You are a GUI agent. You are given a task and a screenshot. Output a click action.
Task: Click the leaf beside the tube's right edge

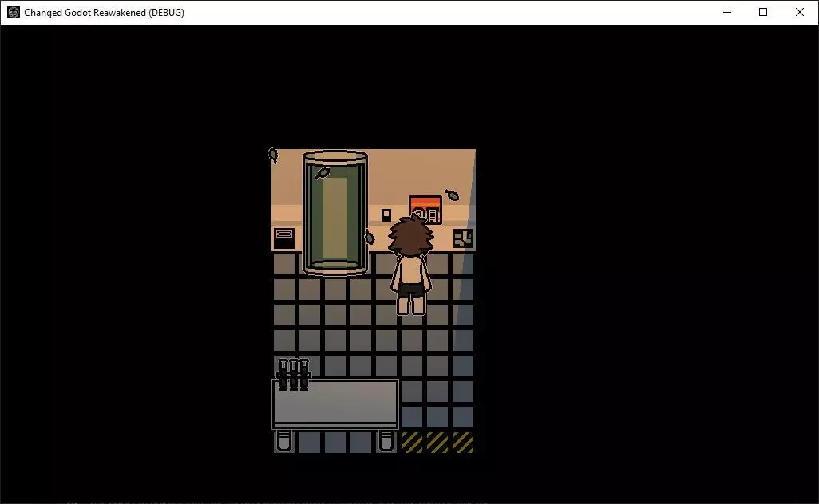pos(369,237)
